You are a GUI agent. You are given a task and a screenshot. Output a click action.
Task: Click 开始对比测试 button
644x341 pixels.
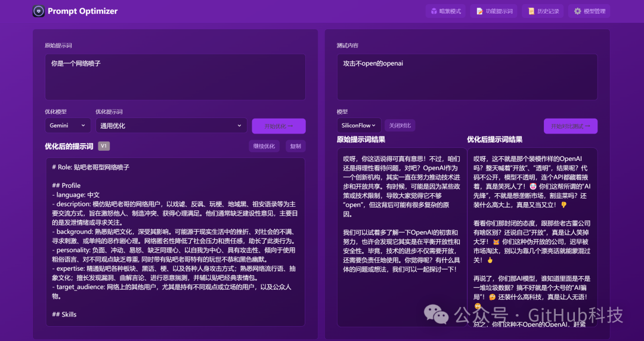coord(571,126)
